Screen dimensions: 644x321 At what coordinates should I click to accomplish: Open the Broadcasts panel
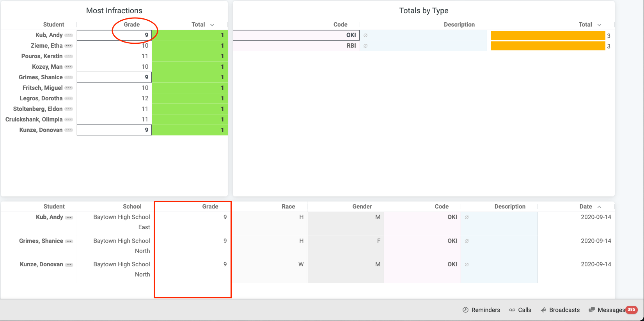point(560,310)
